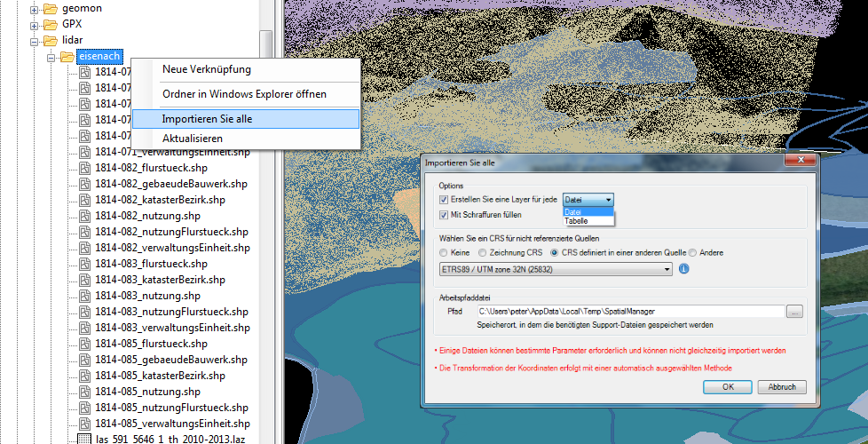Click the LAZ point cloud file icon
Viewport: 868px width, 444px height.
[84, 440]
